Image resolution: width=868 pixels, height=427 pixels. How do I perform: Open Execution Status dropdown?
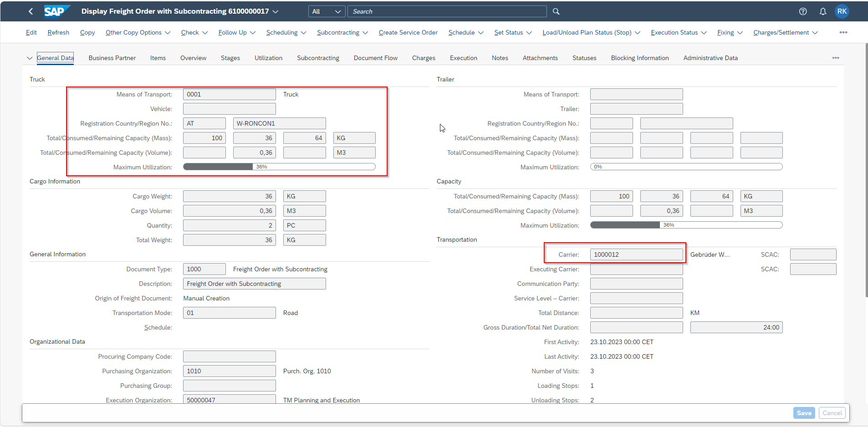[x=679, y=32]
